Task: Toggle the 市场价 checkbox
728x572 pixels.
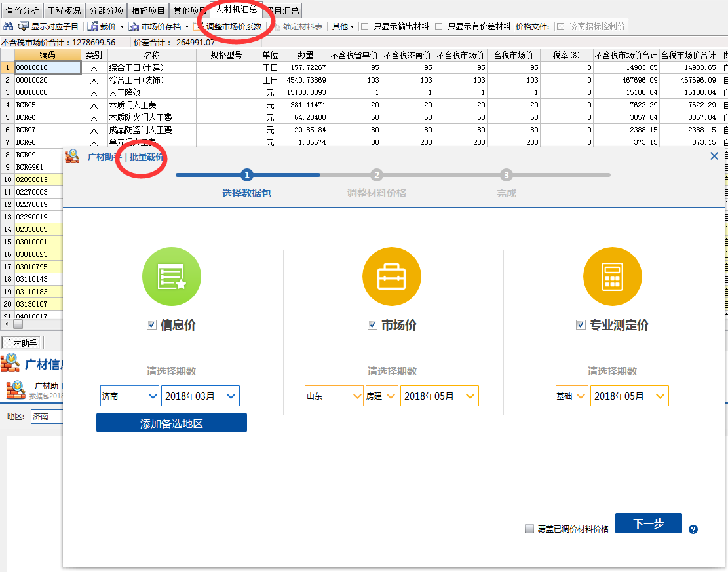Action: [x=372, y=324]
